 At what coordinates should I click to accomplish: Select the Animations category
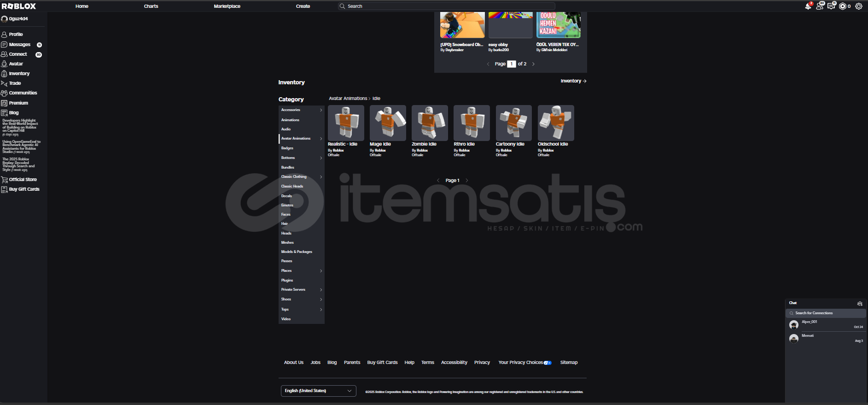(x=290, y=120)
